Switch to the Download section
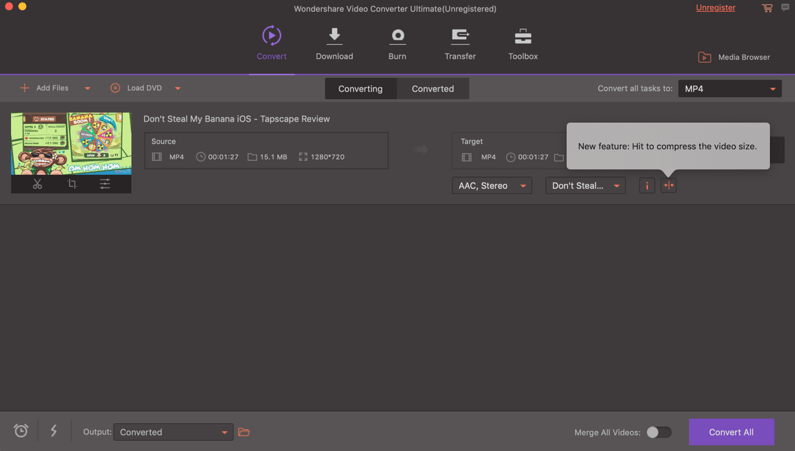Screen dimensions: 795x451 pyautogui.click(x=334, y=44)
